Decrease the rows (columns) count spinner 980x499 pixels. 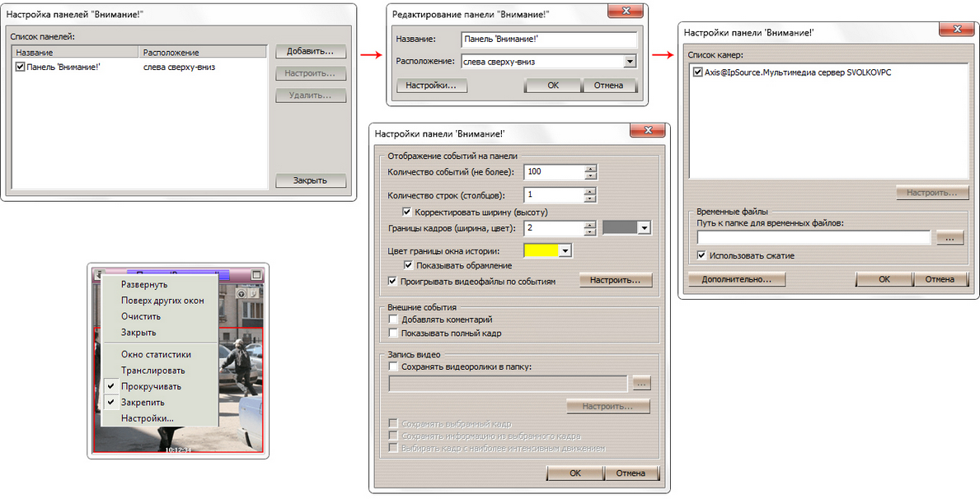click(591, 198)
